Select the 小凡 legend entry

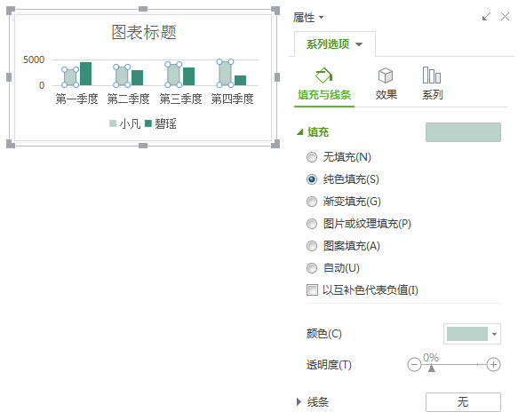pyautogui.click(x=124, y=123)
